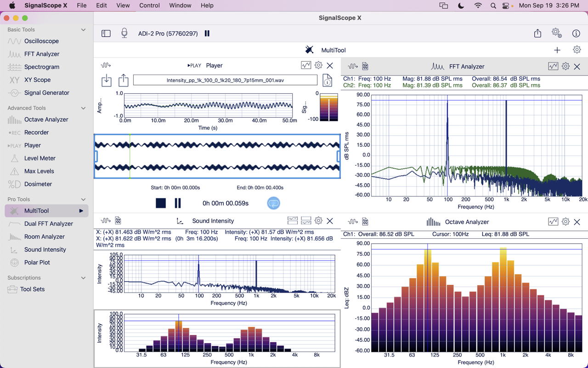588x368 pixels.
Task: Open microphone input device settings
Action: click(x=124, y=33)
